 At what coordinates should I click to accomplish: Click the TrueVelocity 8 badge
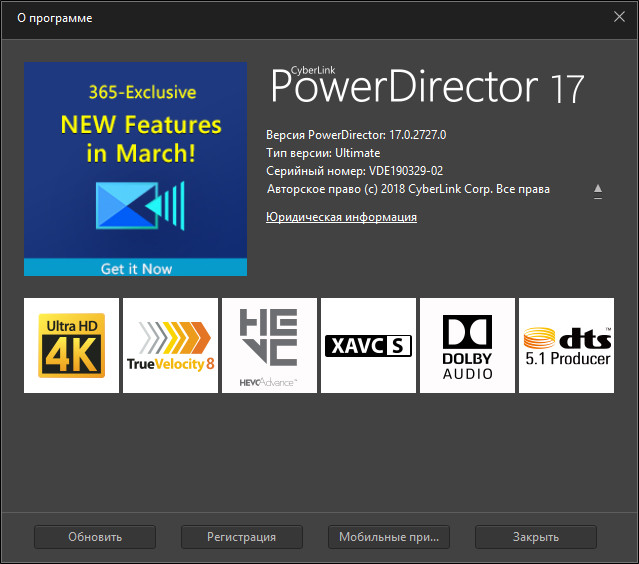[170, 345]
